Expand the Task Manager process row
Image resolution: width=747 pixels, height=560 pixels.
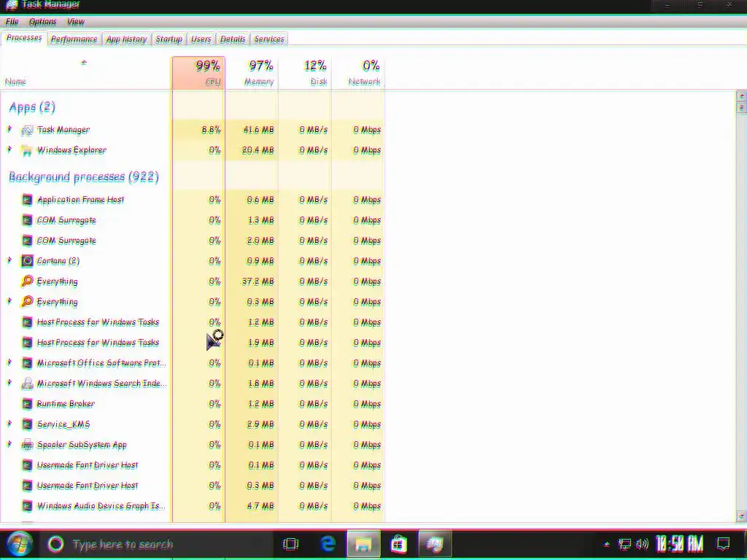point(9,129)
